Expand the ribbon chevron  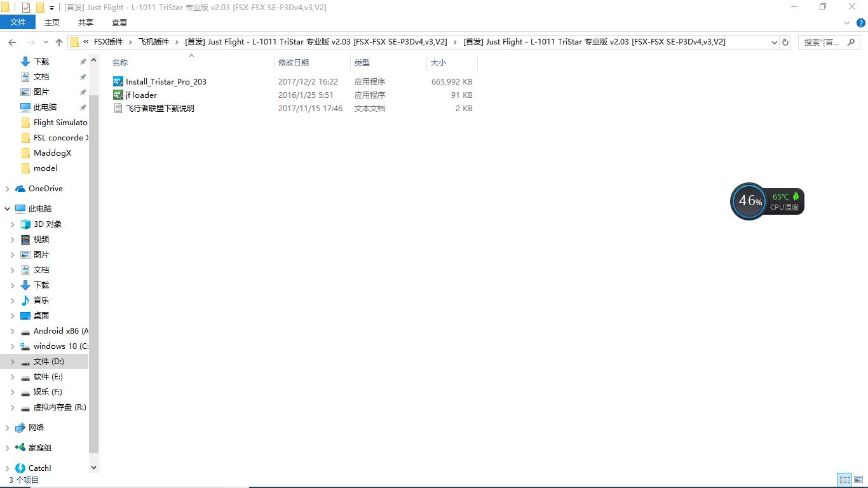pos(847,23)
